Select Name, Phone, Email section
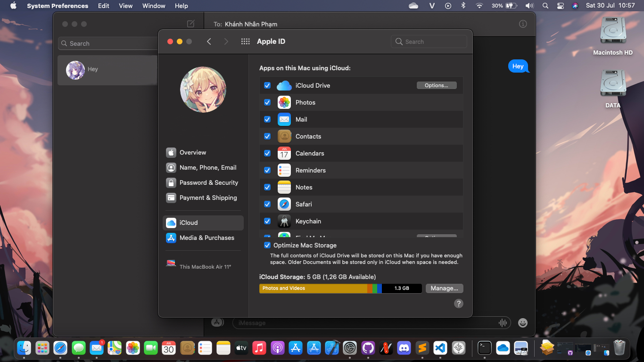The height and width of the screenshot is (362, 644). [203, 167]
